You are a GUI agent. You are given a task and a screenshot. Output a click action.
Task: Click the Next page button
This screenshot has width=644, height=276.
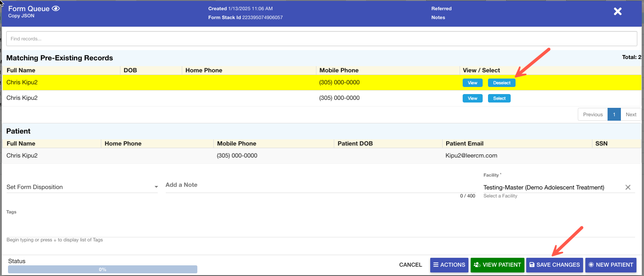(x=631, y=114)
